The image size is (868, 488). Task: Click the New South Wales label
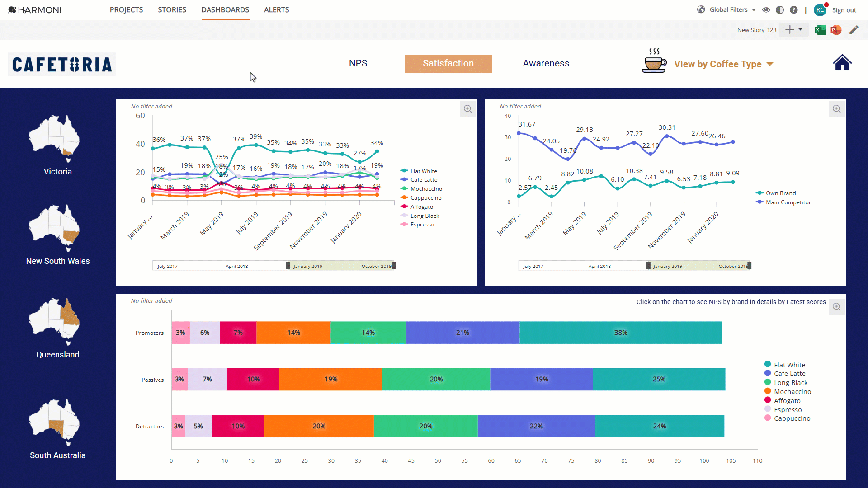(58, 261)
